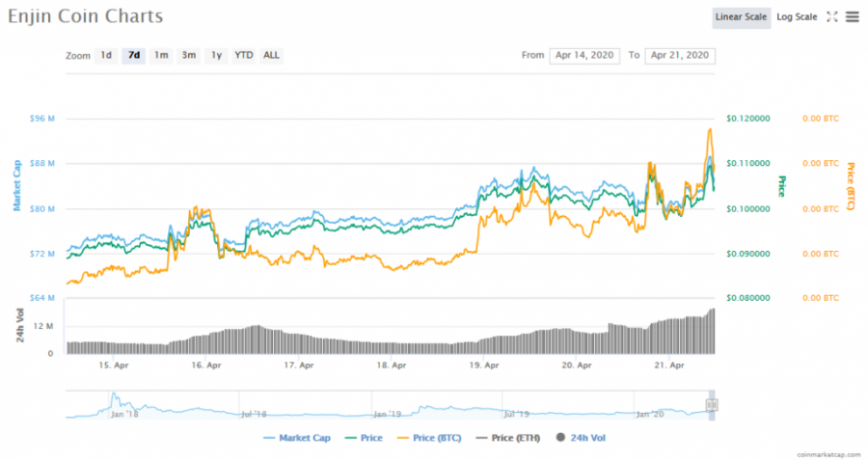This screenshot has height=461, width=868.
Task: Click the 15. Apr axis label
Action: click(x=114, y=366)
